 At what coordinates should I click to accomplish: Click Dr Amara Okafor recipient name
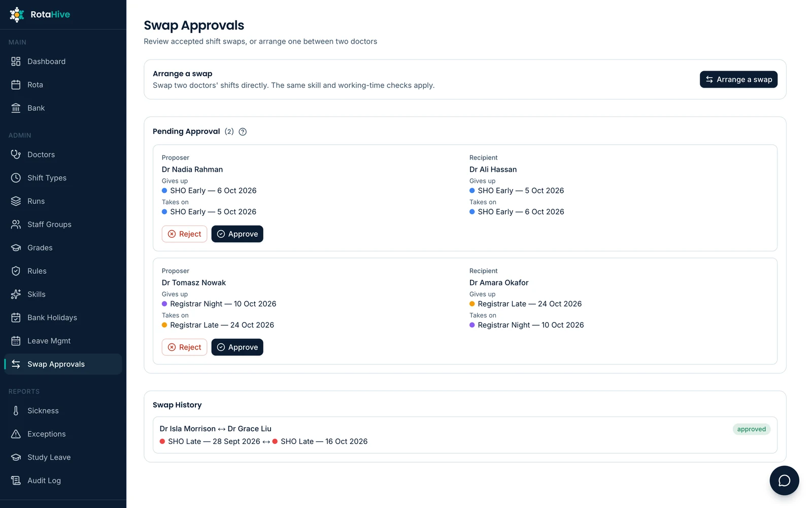point(499,283)
